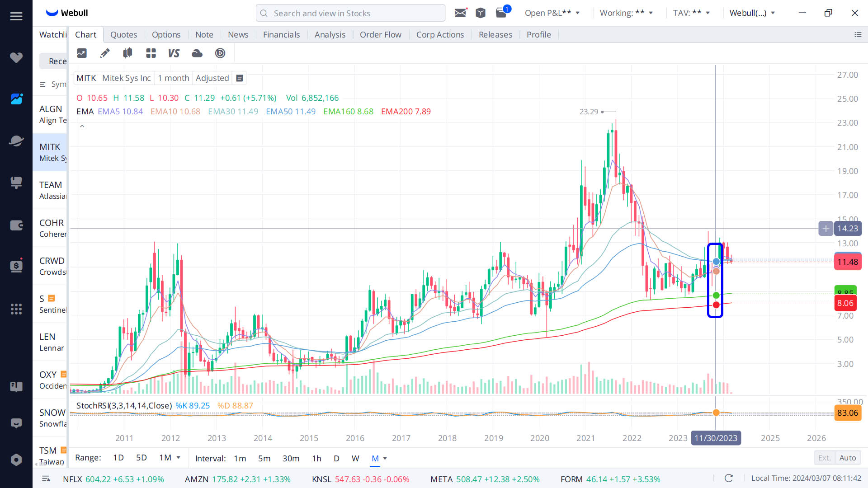The height and width of the screenshot is (488, 868).
Task: Open the Corp Actions tab
Action: [x=440, y=35]
